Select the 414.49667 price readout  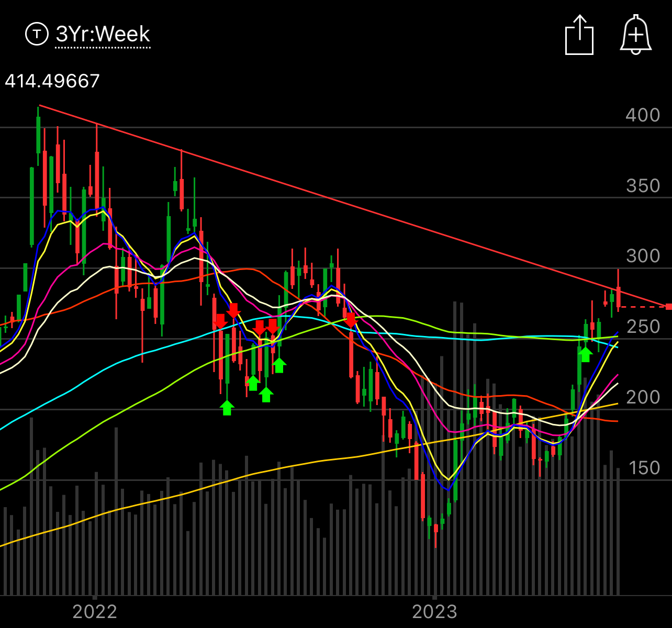point(52,81)
